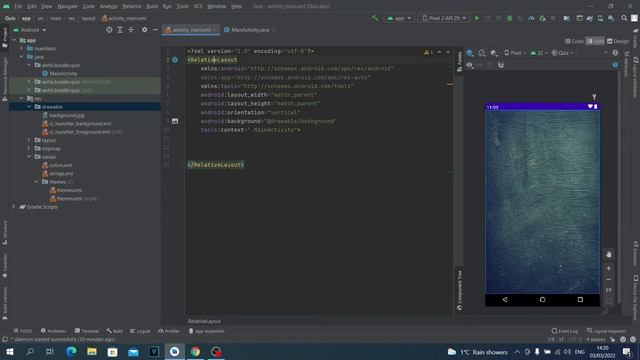Click the hand pan tool in the preview
This screenshot has height=360, width=640.
click(x=609, y=254)
